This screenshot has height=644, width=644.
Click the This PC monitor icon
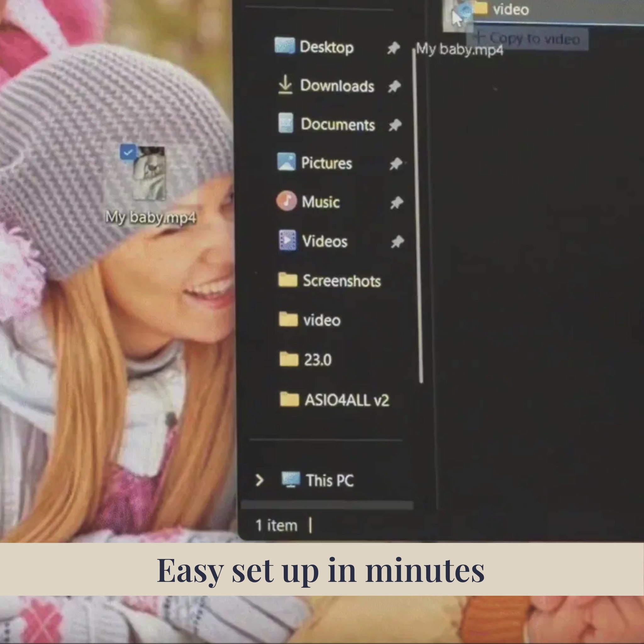coord(290,479)
